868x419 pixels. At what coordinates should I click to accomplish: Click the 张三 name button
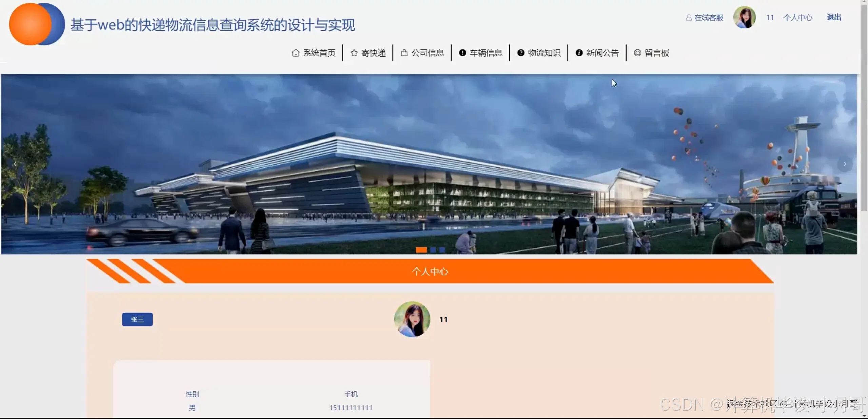click(137, 319)
